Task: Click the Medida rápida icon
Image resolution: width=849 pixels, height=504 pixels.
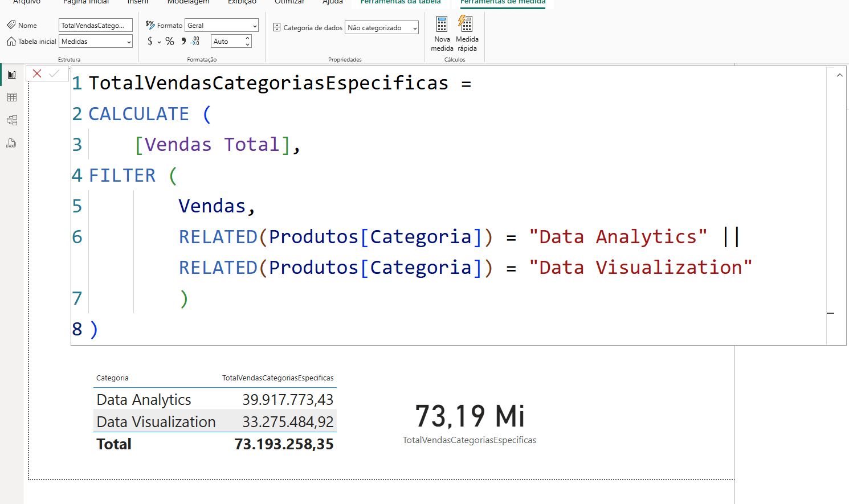Action: click(x=466, y=24)
